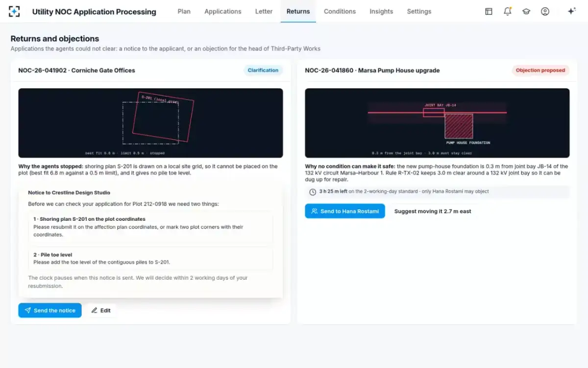
Task: Open the layout panel icon
Action: click(x=489, y=11)
